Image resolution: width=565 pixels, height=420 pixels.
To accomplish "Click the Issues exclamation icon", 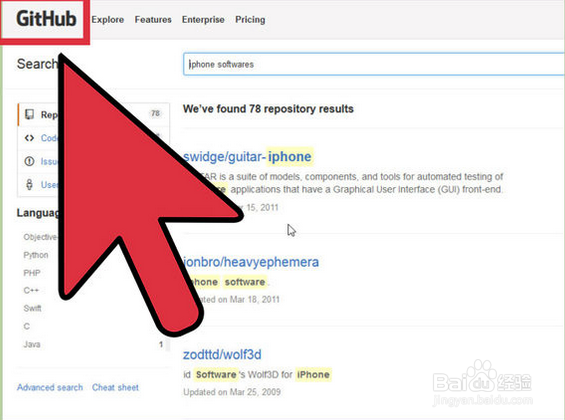I will click(x=29, y=161).
